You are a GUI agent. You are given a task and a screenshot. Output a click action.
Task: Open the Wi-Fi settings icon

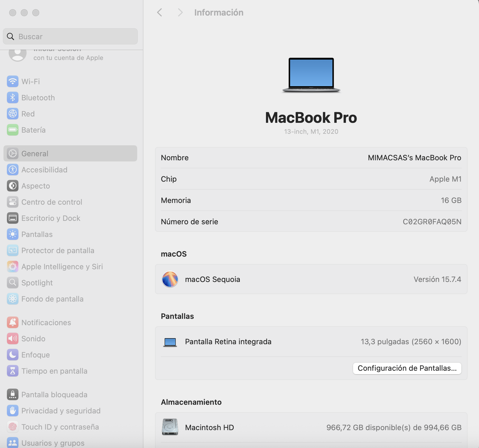12,82
